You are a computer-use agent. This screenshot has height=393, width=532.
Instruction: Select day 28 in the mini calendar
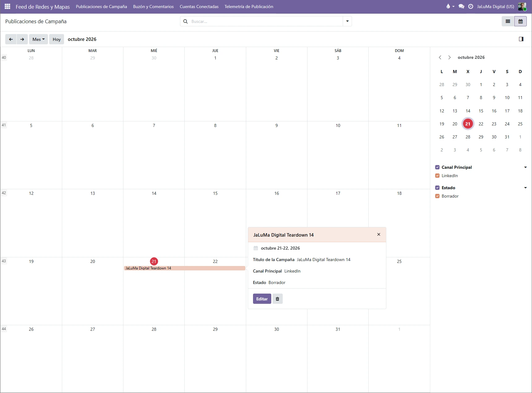point(468,137)
